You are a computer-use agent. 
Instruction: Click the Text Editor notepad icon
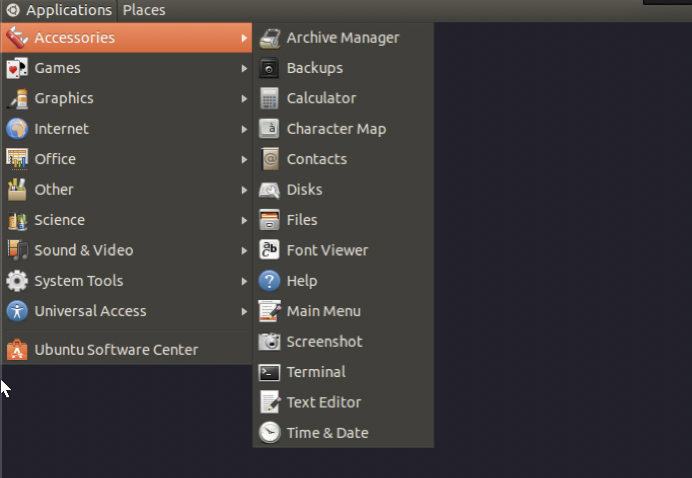(x=269, y=402)
